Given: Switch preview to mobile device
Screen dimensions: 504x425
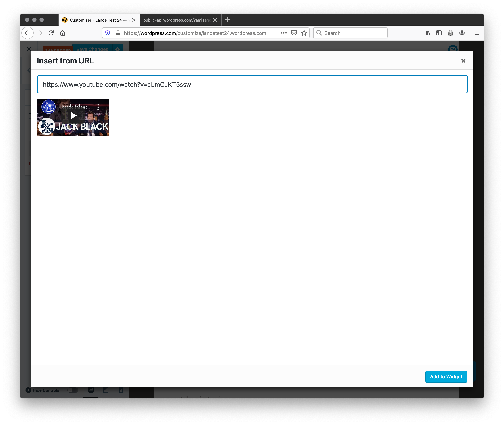Looking at the screenshot, I should 121,390.
